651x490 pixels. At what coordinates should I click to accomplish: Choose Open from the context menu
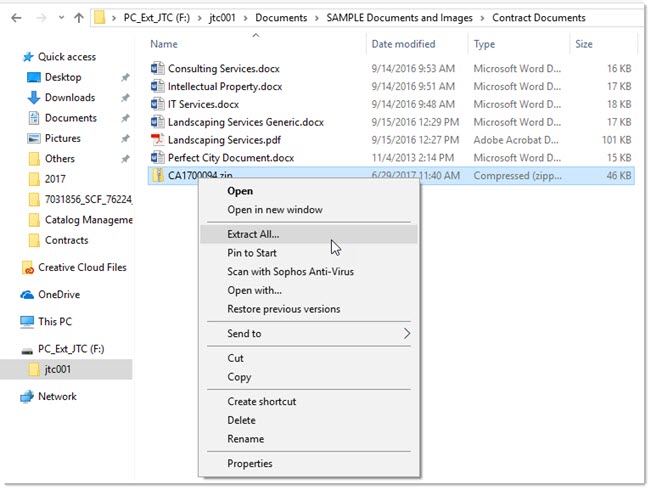(x=240, y=191)
